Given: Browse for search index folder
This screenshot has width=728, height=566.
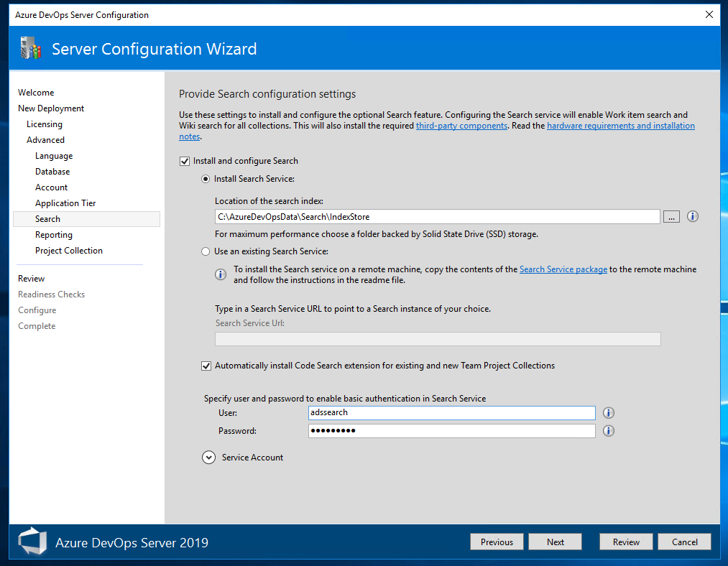Looking at the screenshot, I should (x=671, y=217).
